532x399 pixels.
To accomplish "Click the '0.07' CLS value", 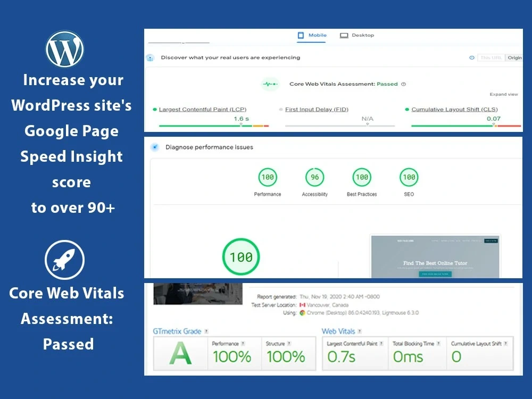I will pos(493,119).
